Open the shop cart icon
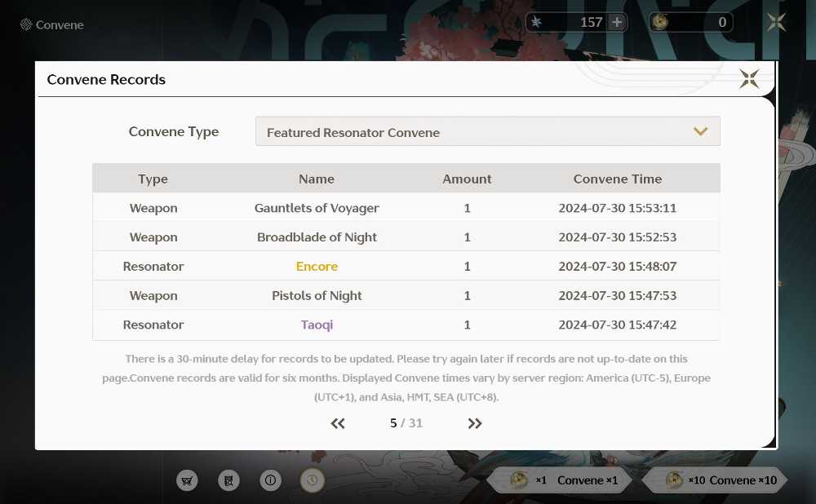 [187, 480]
